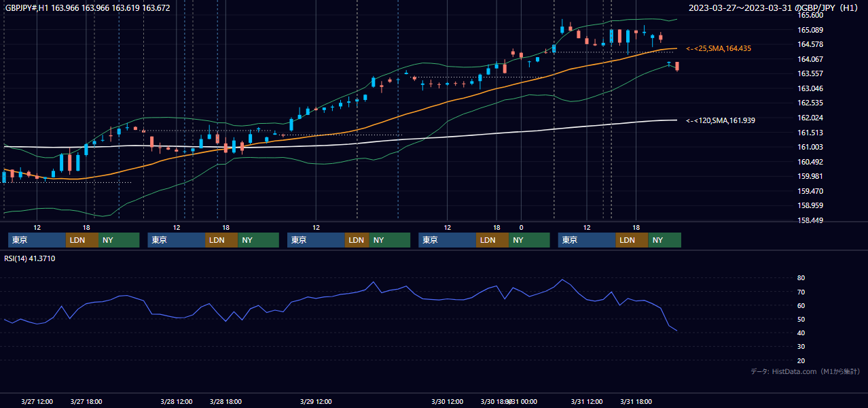Select the 3/31 18:00 time label

point(636,402)
